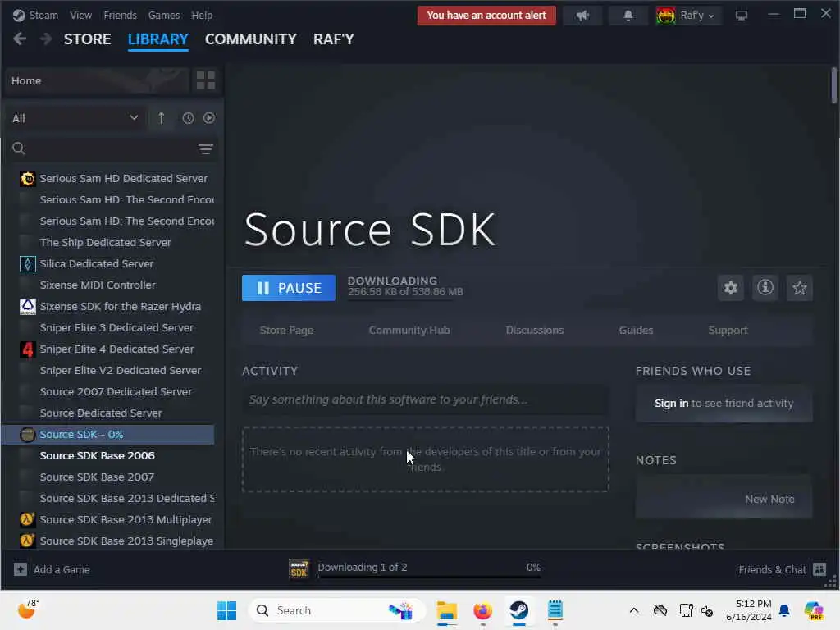Click Source SDK Base 2013 Multiplayer icon
This screenshot has width=840, height=630.
(x=27, y=519)
